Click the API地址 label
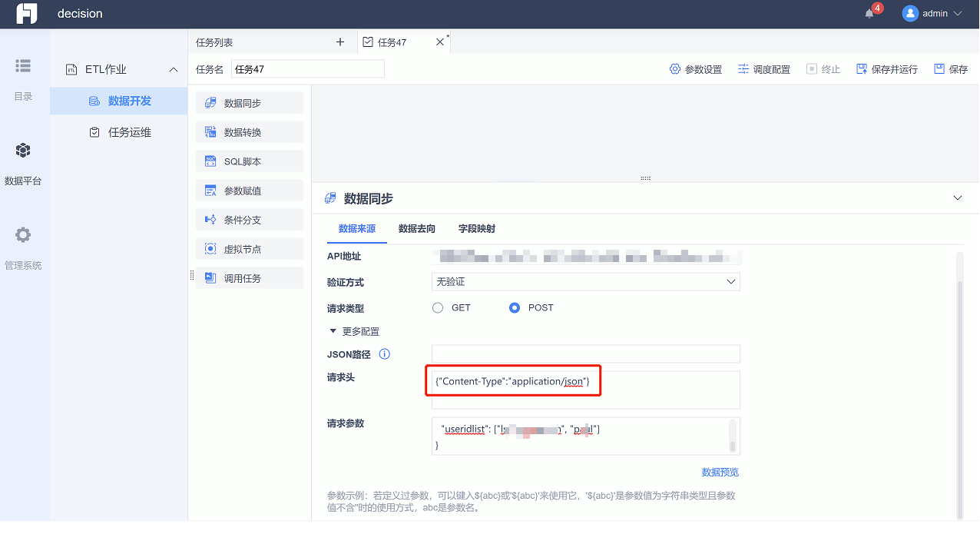Image resolution: width=980 pixels, height=541 pixels. pyautogui.click(x=344, y=256)
